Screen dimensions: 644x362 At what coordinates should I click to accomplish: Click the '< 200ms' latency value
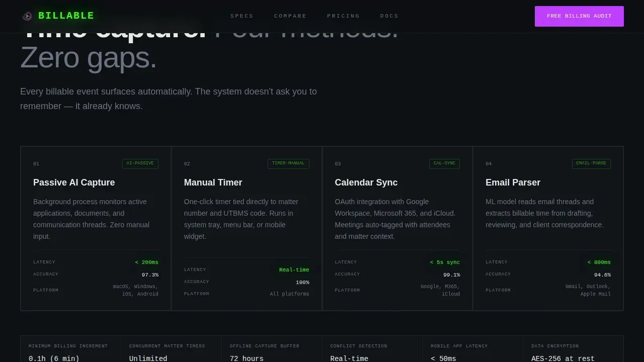coord(146,262)
